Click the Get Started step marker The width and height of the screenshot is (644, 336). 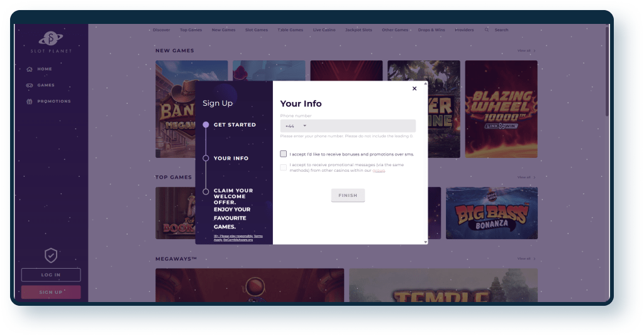click(206, 125)
